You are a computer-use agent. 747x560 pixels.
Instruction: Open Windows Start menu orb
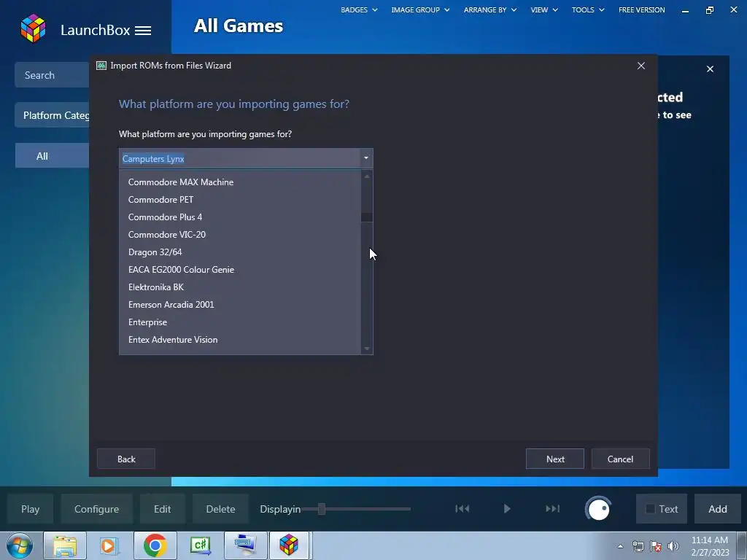click(20, 545)
